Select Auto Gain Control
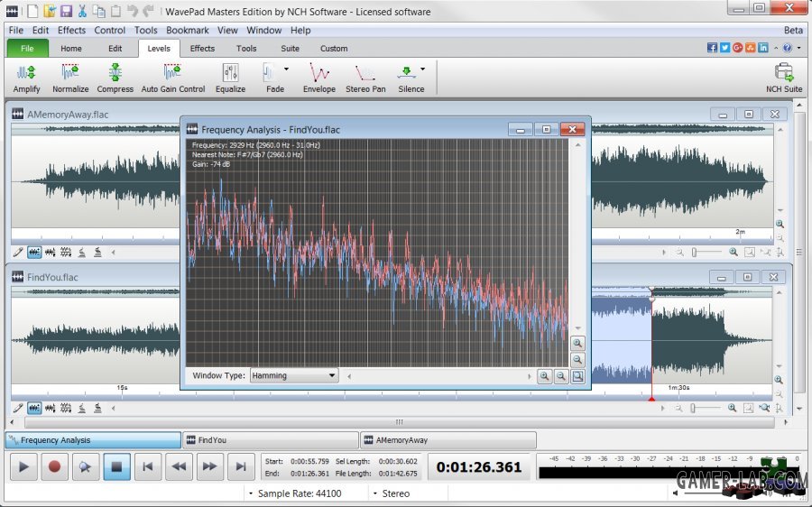Viewport: 812px width, 507px height. 173,78
